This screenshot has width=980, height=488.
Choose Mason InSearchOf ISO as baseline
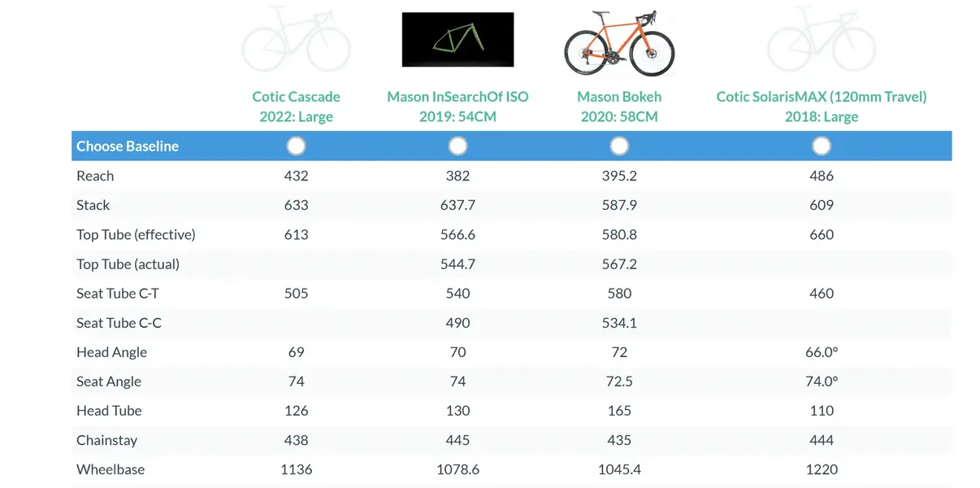click(x=457, y=146)
